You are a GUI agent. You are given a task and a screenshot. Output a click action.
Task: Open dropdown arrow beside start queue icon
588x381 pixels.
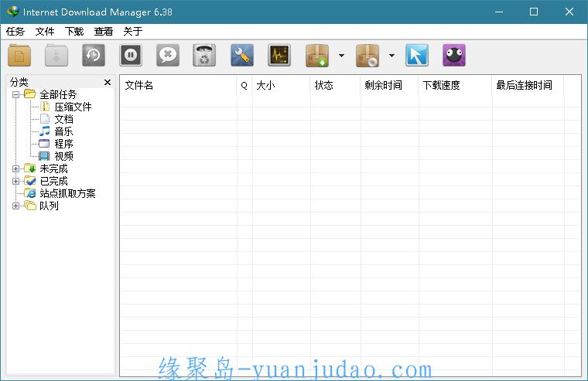(x=341, y=56)
